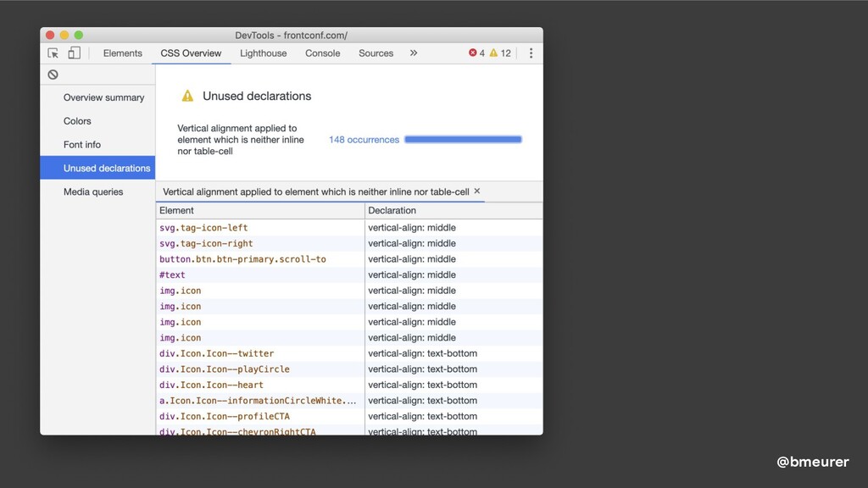
Task: Open the more tabs chevron
Action: click(x=414, y=53)
